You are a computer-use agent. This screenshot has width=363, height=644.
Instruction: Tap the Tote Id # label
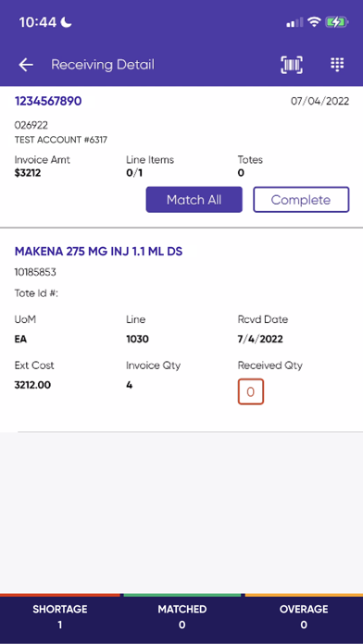click(37, 293)
